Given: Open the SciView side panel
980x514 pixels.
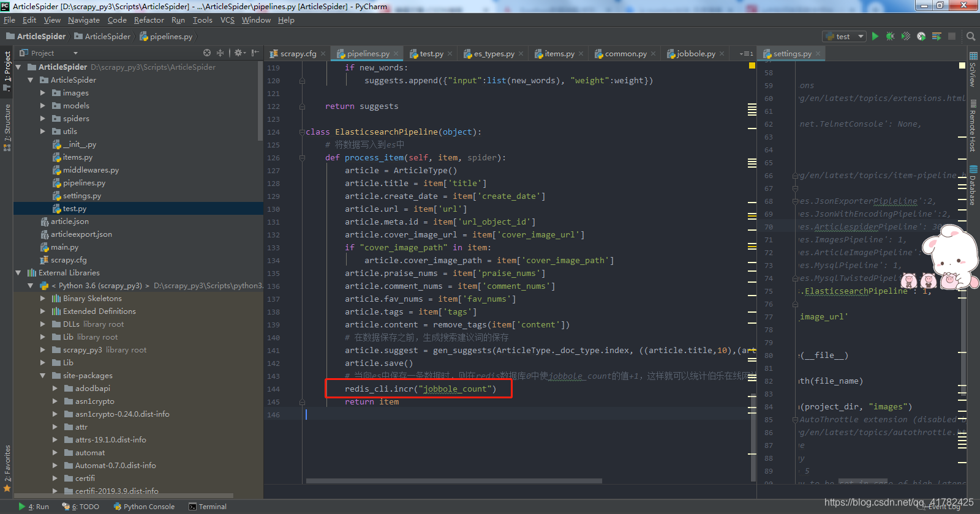Looking at the screenshot, I should coord(973,69).
